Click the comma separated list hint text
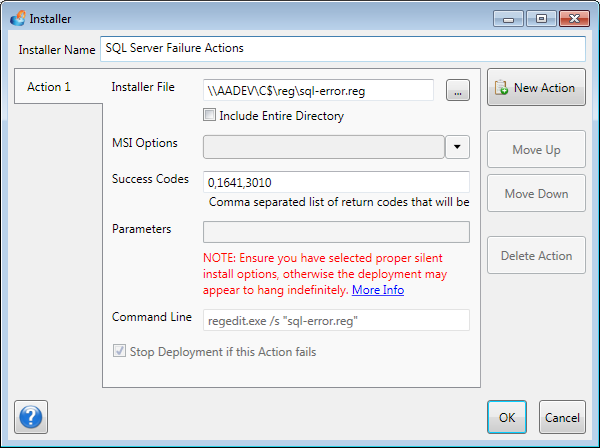Screen dimensions: 600x448 tap(339, 202)
